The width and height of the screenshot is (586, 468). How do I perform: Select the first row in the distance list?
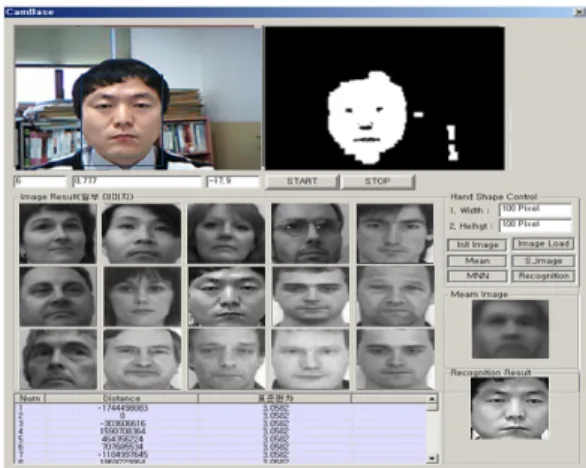point(220,408)
